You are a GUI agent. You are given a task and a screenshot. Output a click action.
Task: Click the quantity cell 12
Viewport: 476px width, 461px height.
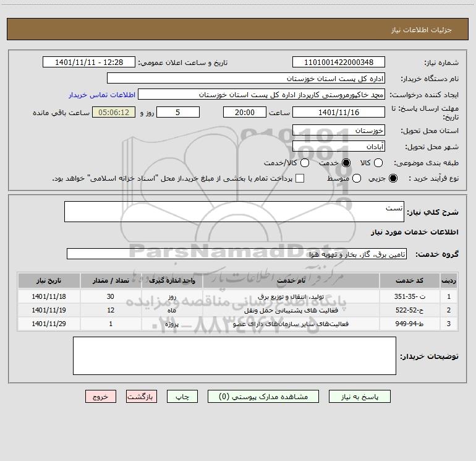[111, 310]
